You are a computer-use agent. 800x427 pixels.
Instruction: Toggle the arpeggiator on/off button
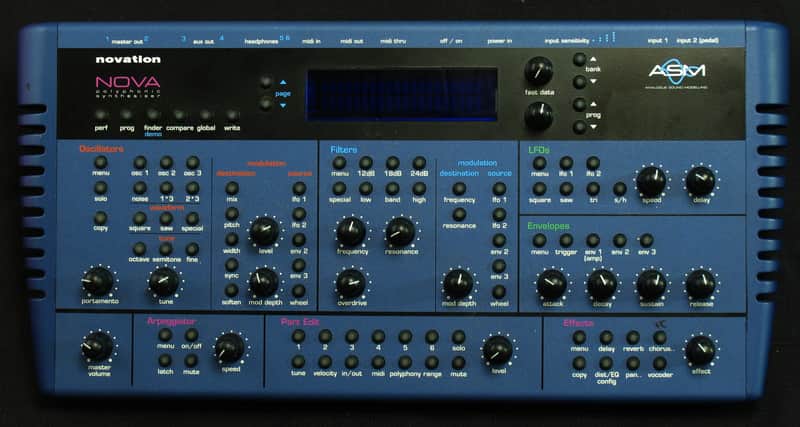click(x=191, y=335)
